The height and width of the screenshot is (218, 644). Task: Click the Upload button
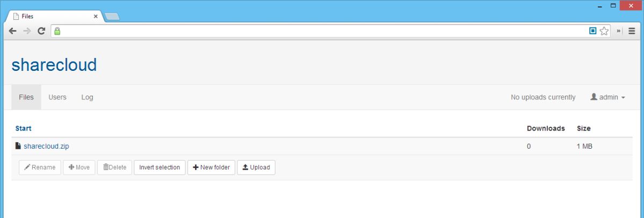pos(256,168)
